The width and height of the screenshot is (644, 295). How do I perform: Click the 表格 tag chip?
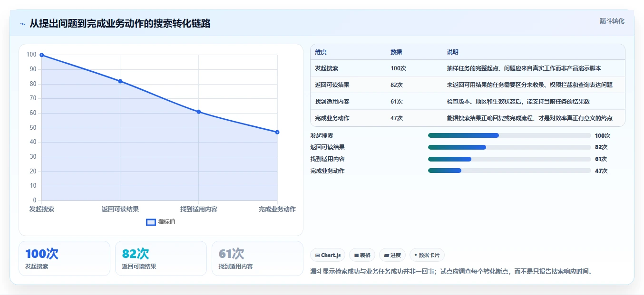click(362, 255)
